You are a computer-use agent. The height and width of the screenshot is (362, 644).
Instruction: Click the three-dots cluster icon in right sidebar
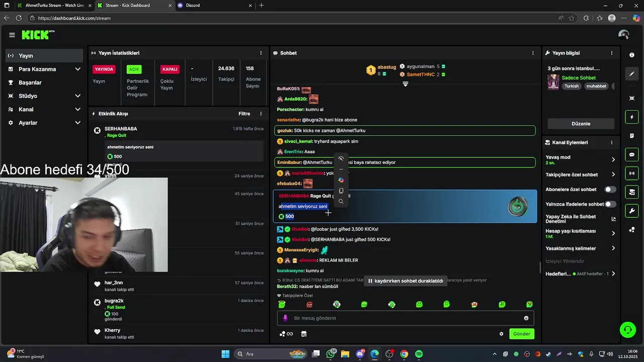click(x=632, y=230)
